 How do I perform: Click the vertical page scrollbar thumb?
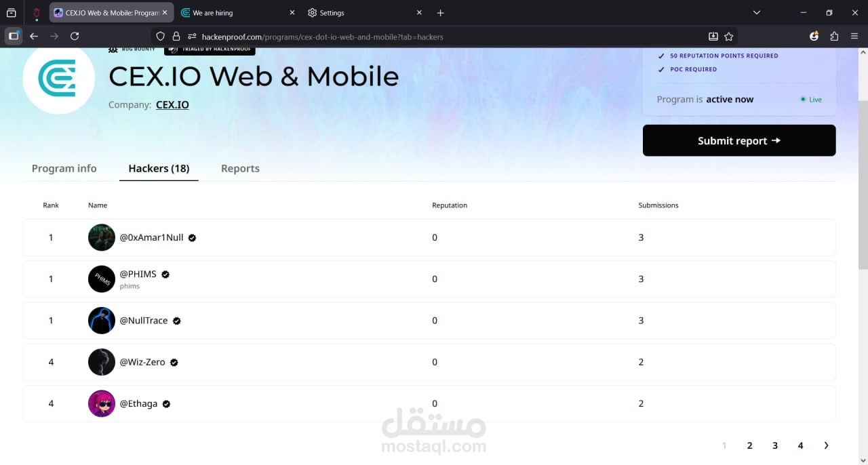pos(863,185)
